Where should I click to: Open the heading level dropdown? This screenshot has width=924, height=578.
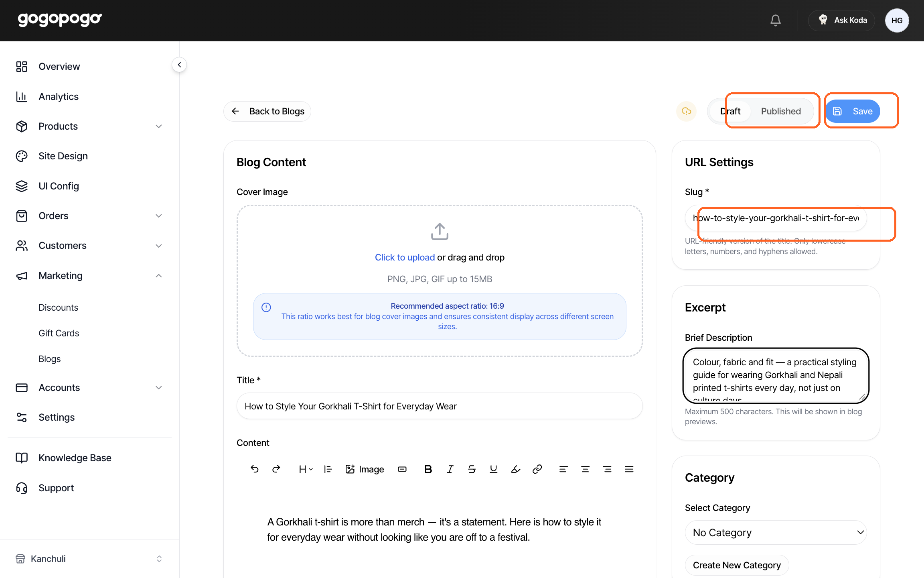tap(306, 469)
